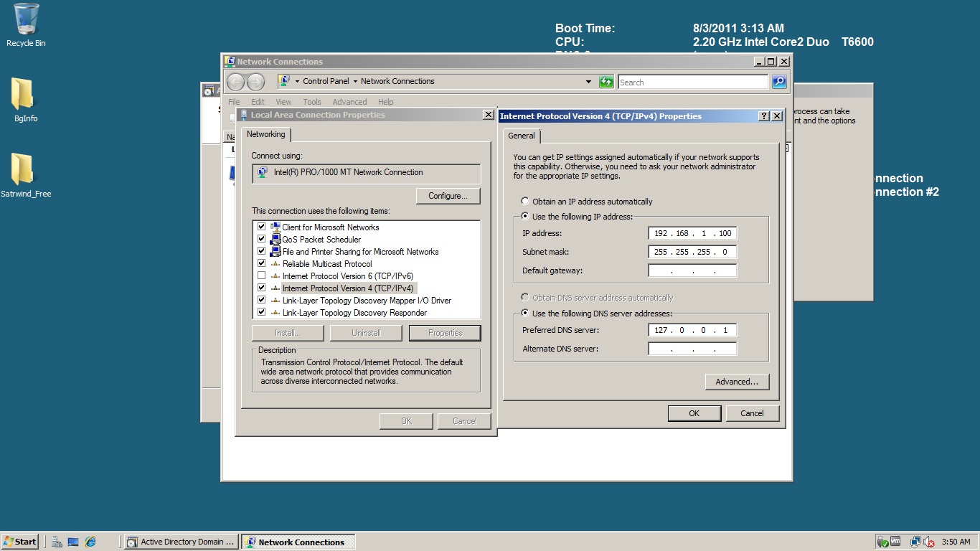Uncheck Reliable Multicast Protocol item

coord(261,263)
